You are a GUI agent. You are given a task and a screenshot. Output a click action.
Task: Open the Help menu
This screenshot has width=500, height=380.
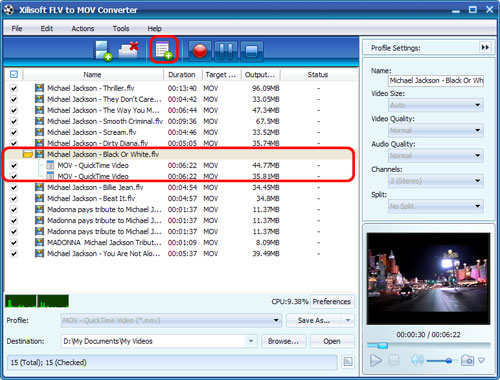click(x=154, y=28)
